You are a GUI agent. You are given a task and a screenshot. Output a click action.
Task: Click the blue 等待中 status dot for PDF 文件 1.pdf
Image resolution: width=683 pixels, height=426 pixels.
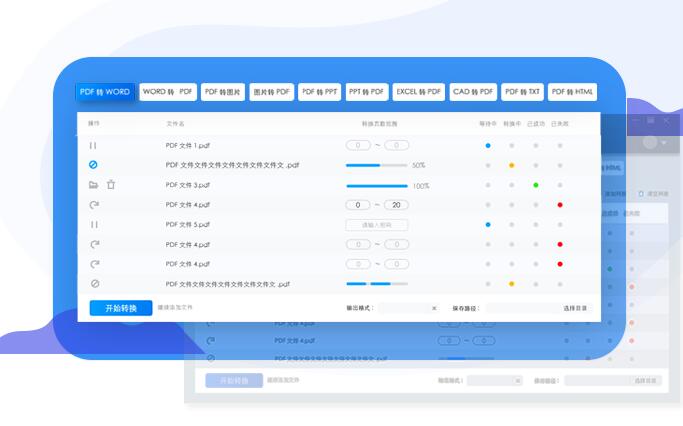(x=488, y=145)
